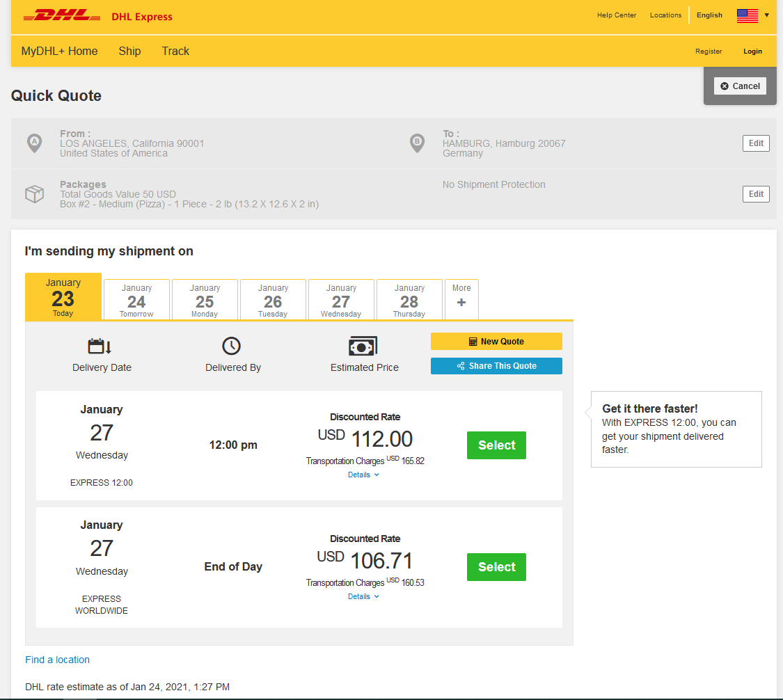This screenshot has height=700, width=783.
Task: Click the LOS ANGELES, California 90001 text
Action: coord(132,143)
